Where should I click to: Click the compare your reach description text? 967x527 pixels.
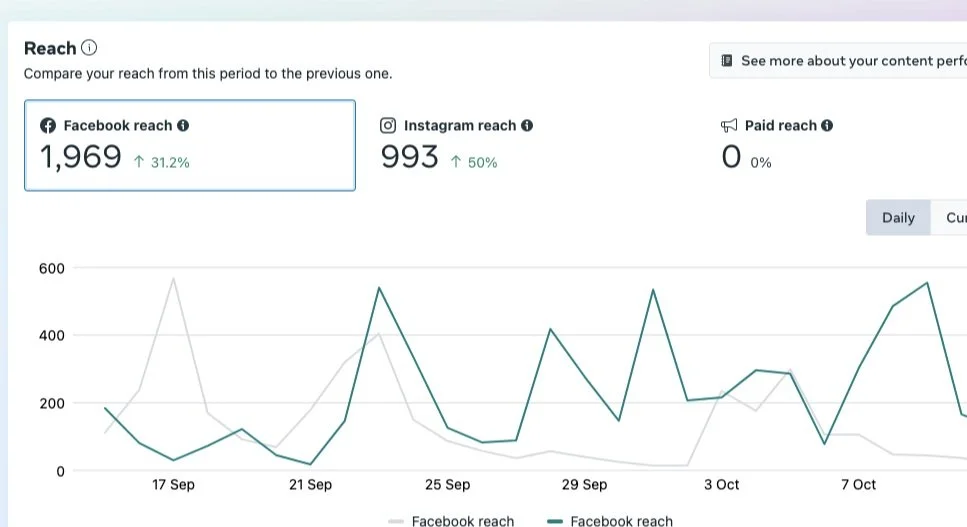[208, 73]
